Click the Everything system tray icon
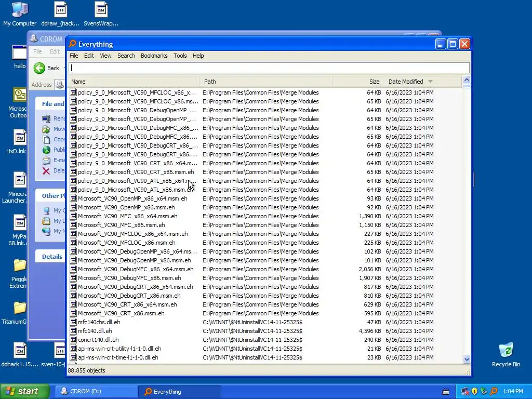Screen dimensions: 532x399 click(x=494, y=391)
